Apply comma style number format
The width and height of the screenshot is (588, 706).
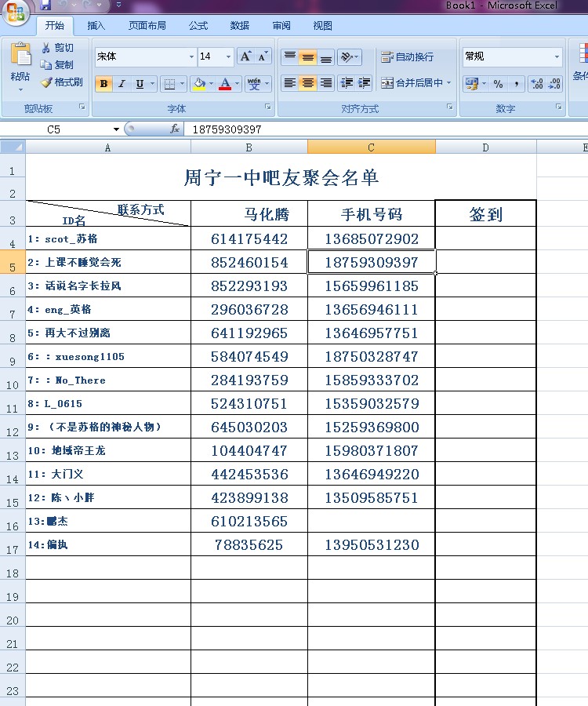pos(516,84)
